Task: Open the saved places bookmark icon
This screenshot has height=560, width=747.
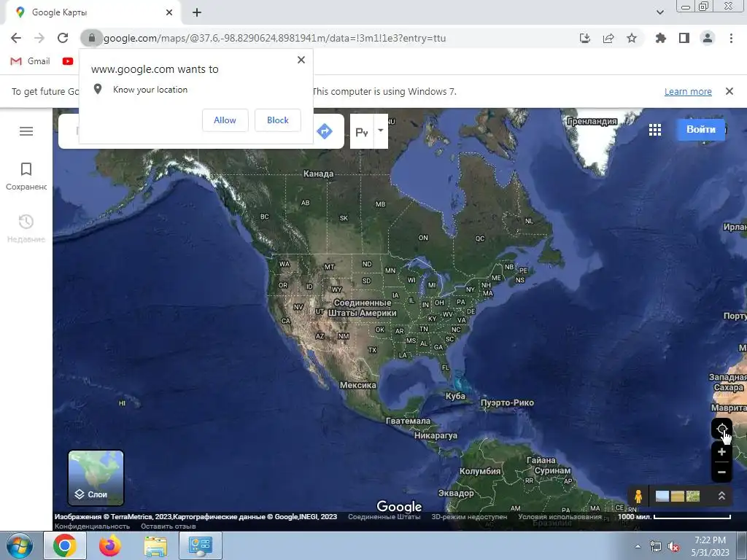Action: (x=26, y=169)
